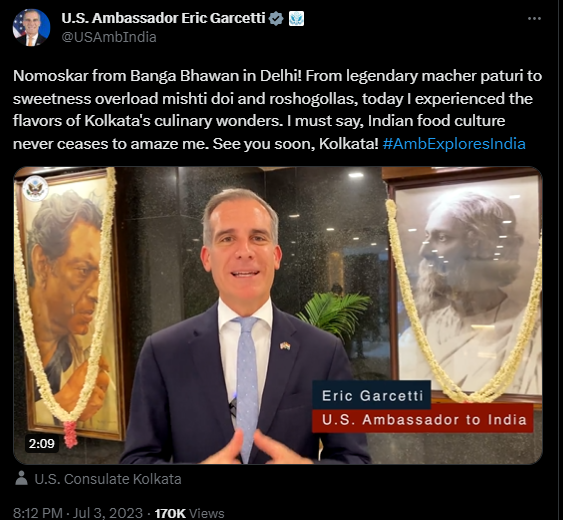The height and width of the screenshot is (520, 563).
Task: Click the State Department seal on video
Action: (x=35, y=188)
